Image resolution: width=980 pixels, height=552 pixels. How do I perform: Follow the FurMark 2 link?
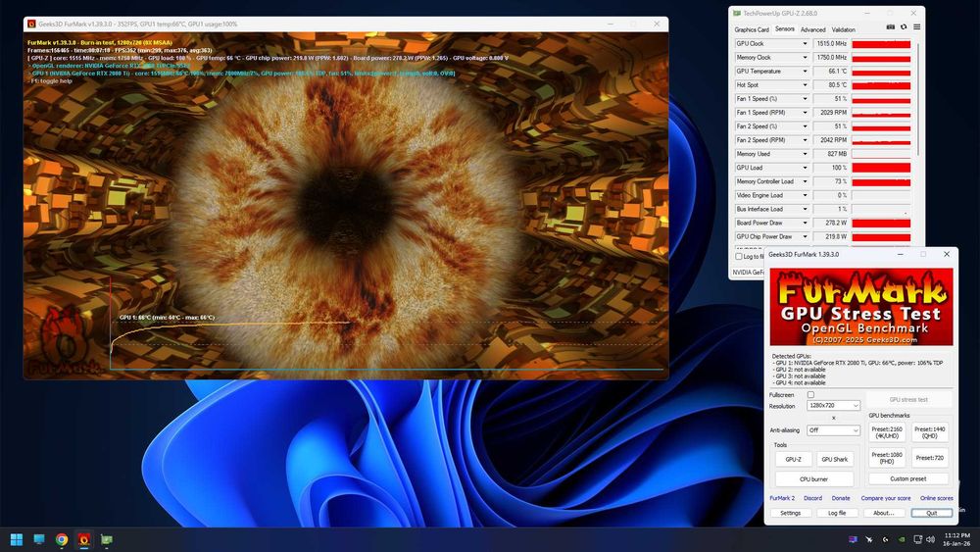782,498
